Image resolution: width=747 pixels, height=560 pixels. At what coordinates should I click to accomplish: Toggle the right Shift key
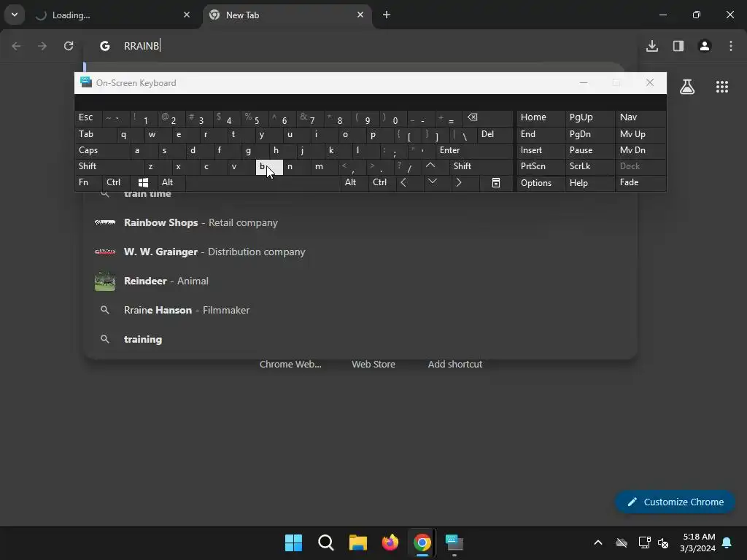(481, 166)
